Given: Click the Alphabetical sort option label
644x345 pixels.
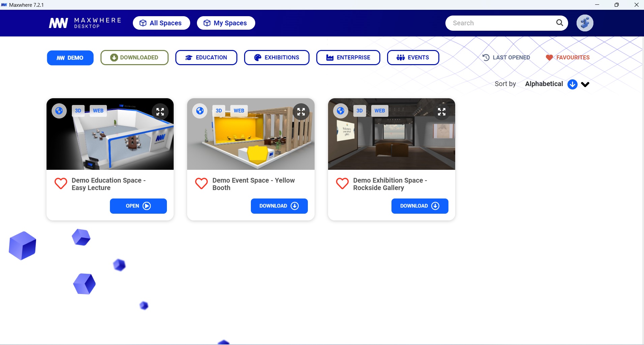Looking at the screenshot, I should 544,84.
